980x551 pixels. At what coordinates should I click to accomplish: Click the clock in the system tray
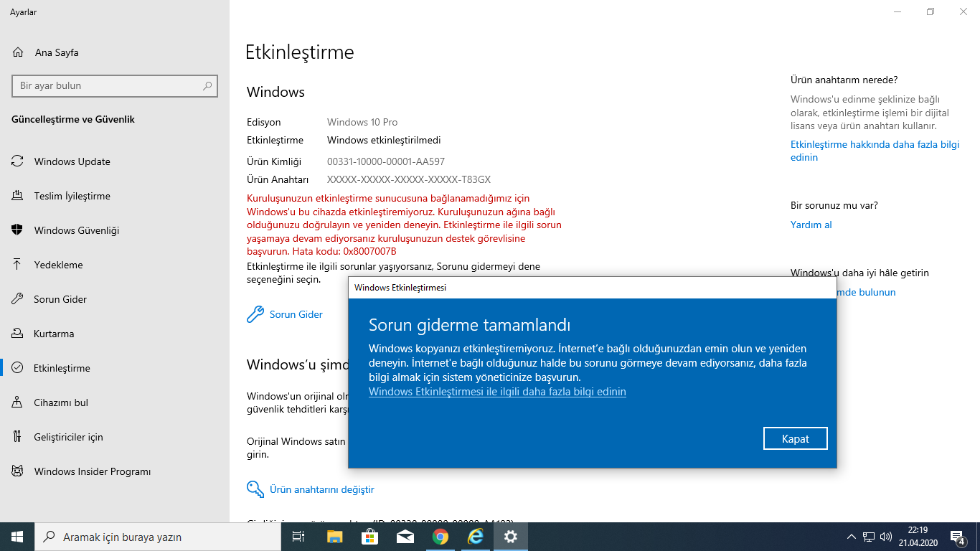919,536
